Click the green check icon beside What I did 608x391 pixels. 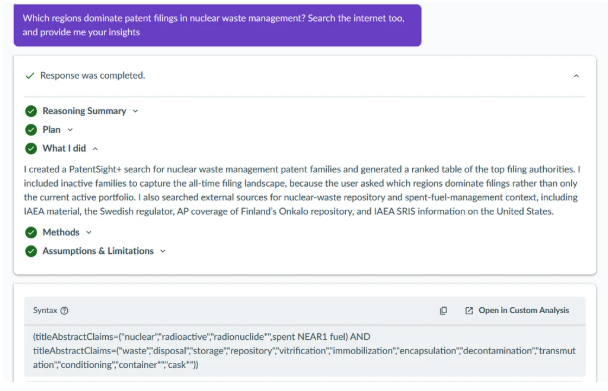click(31, 149)
